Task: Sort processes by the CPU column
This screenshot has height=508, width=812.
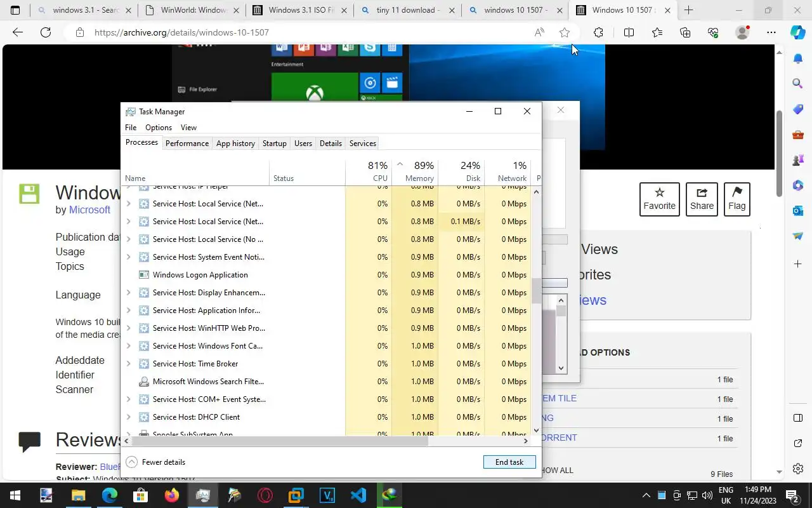Action: coord(369,171)
